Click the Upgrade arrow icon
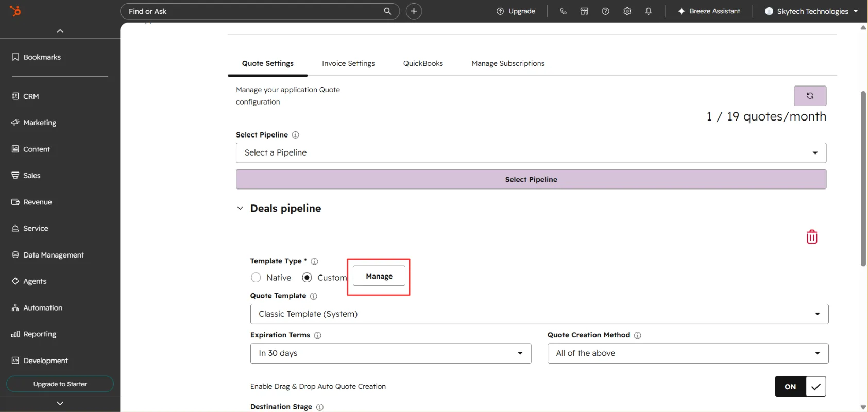 (500, 11)
